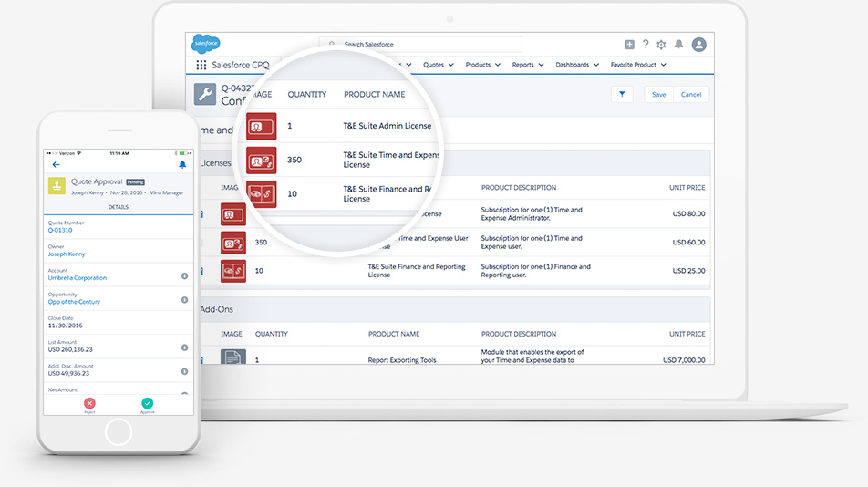Click the filter funnel icon
Image resolution: width=868 pixels, height=487 pixels.
(x=622, y=94)
